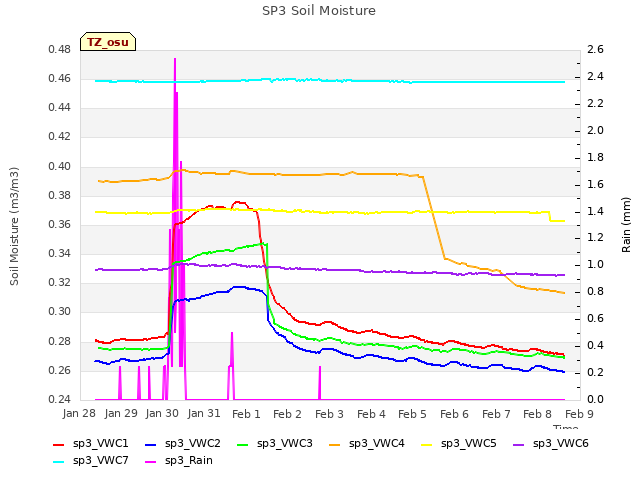Click the isolated Feb 3 rain spike
The width and height of the screenshot is (640, 480).
pyautogui.click(x=320, y=383)
